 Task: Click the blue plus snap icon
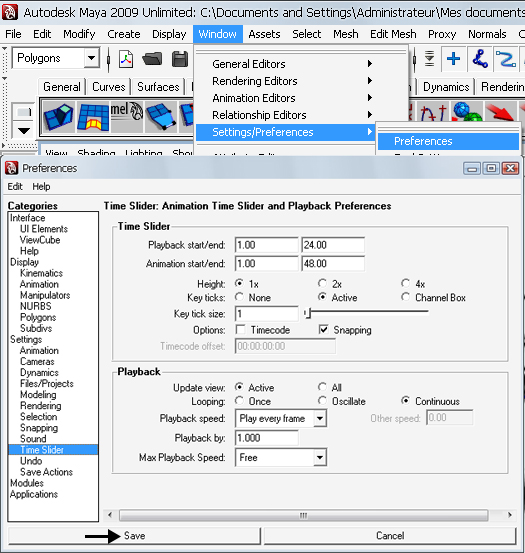(453, 59)
